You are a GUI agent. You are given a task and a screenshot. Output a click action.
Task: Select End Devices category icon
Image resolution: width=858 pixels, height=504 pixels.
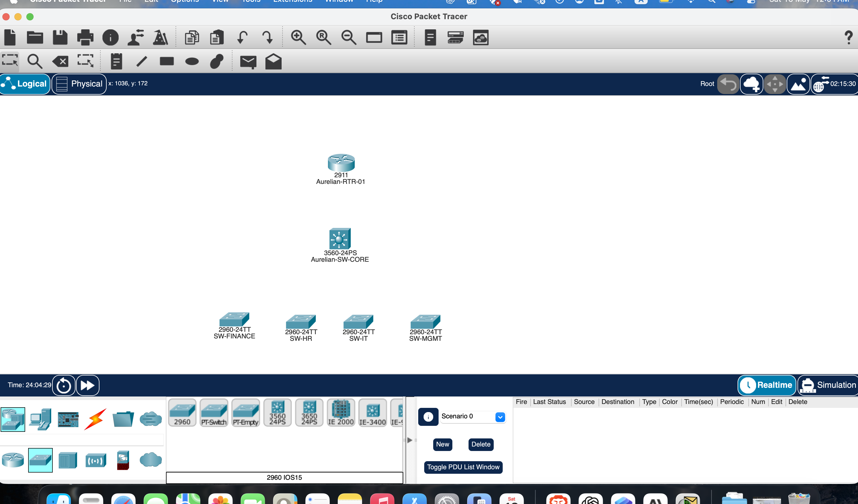pos(40,419)
